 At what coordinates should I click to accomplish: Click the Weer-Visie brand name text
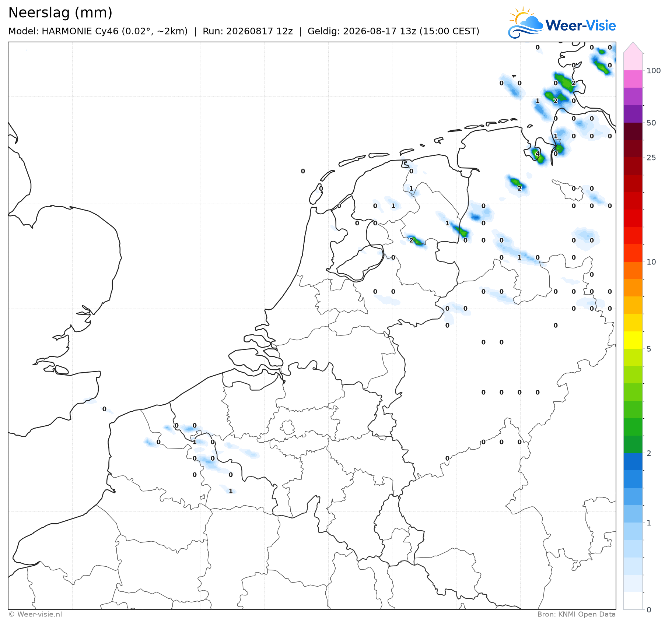[x=580, y=25]
